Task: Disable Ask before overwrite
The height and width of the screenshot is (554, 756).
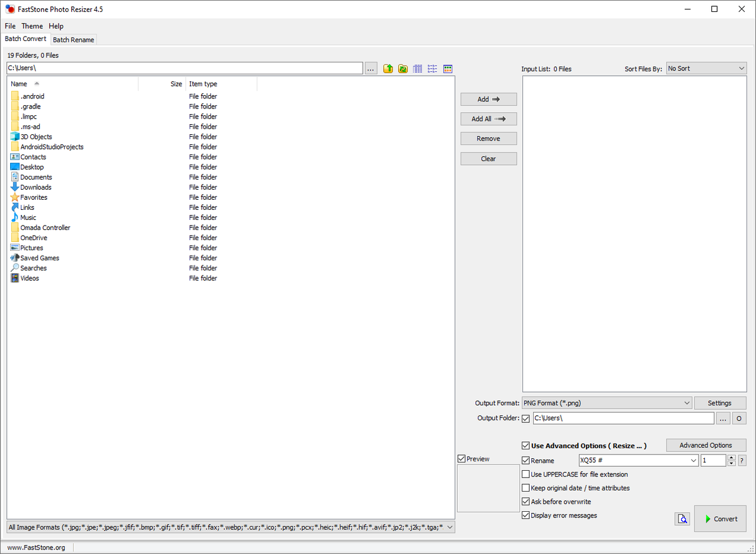Action: [526, 502]
